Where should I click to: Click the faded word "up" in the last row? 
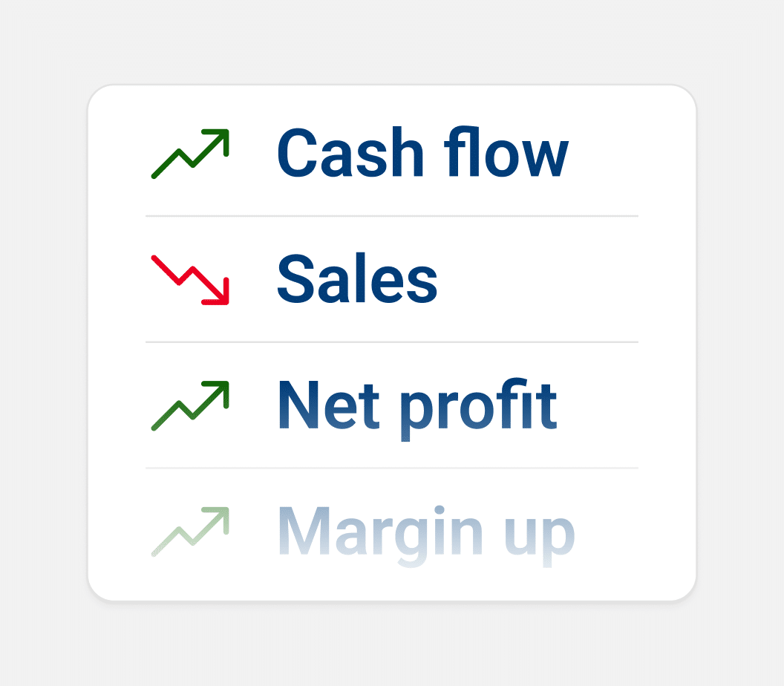(540, 535)
